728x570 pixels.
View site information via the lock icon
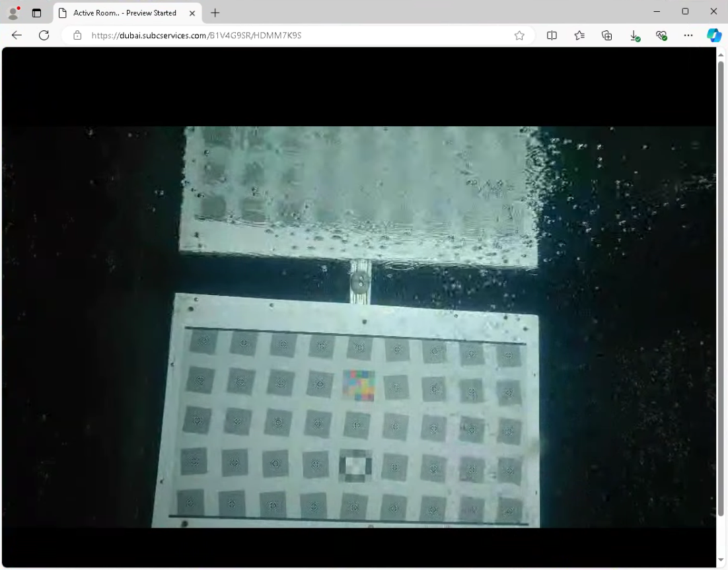click(x=77, y=36)
